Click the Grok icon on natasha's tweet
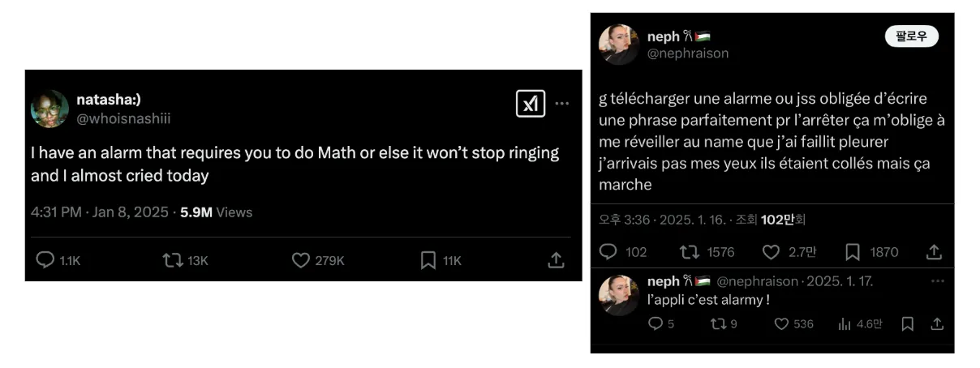Viewport: 980px width, 368px height. 531,104
